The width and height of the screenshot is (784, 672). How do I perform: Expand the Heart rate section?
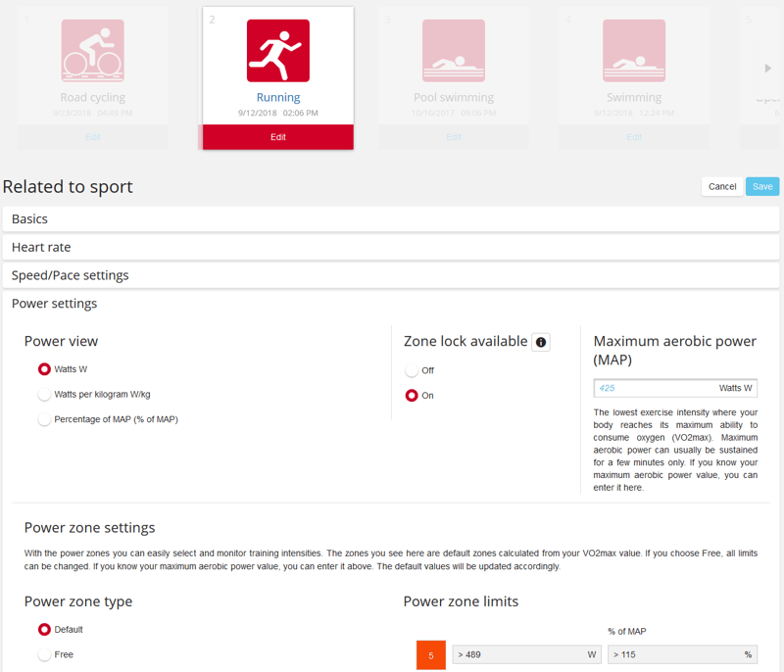pyautogui.click(x=390, y=247)
